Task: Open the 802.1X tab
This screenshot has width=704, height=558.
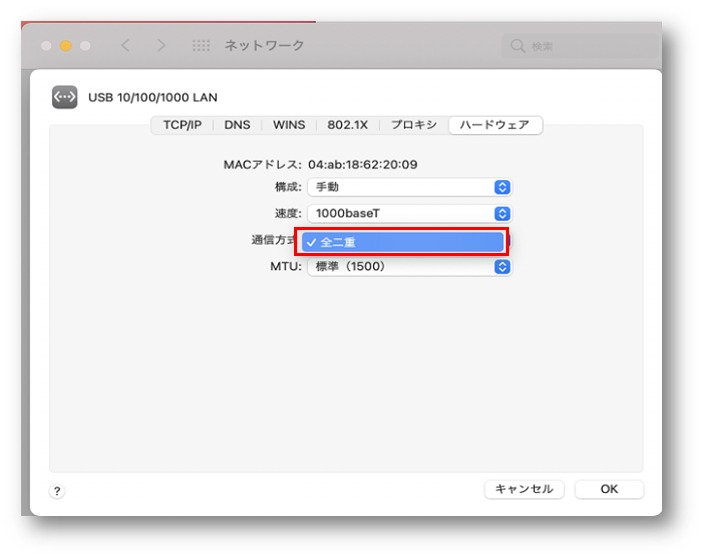Action: 348,125
